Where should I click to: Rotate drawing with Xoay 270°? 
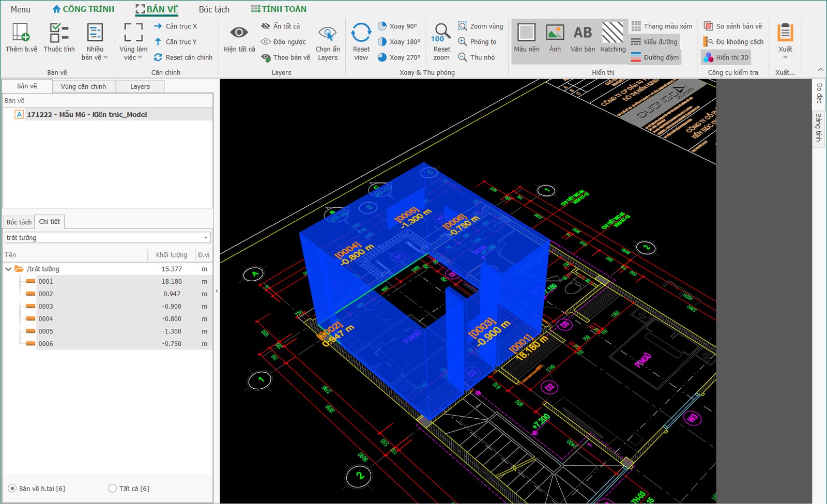point(399,57)
